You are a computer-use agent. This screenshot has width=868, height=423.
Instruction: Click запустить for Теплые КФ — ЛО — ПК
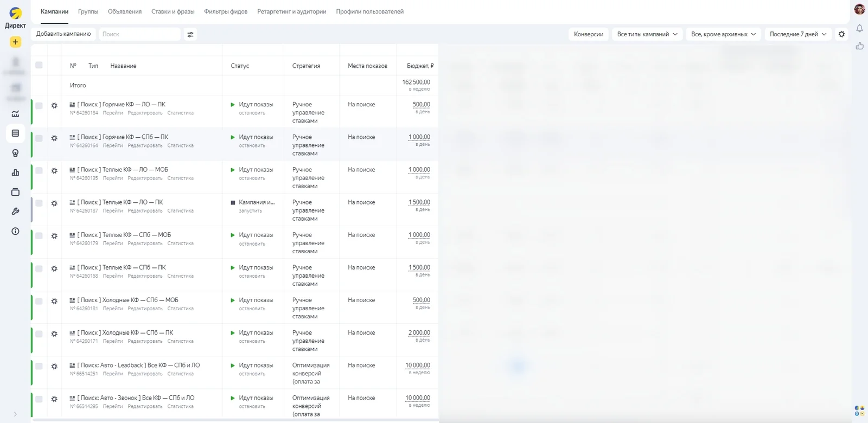tap(250, 211)
